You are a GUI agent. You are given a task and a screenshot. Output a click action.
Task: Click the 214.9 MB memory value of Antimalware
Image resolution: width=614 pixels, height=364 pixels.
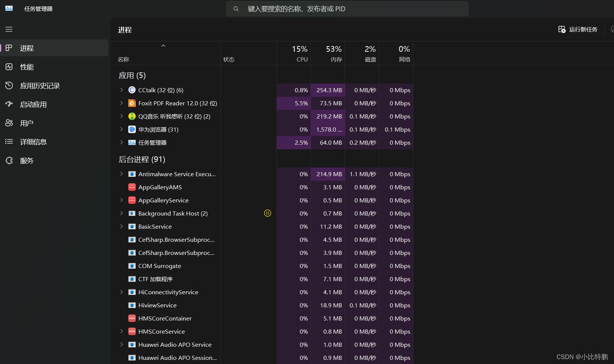click(329, 174)
